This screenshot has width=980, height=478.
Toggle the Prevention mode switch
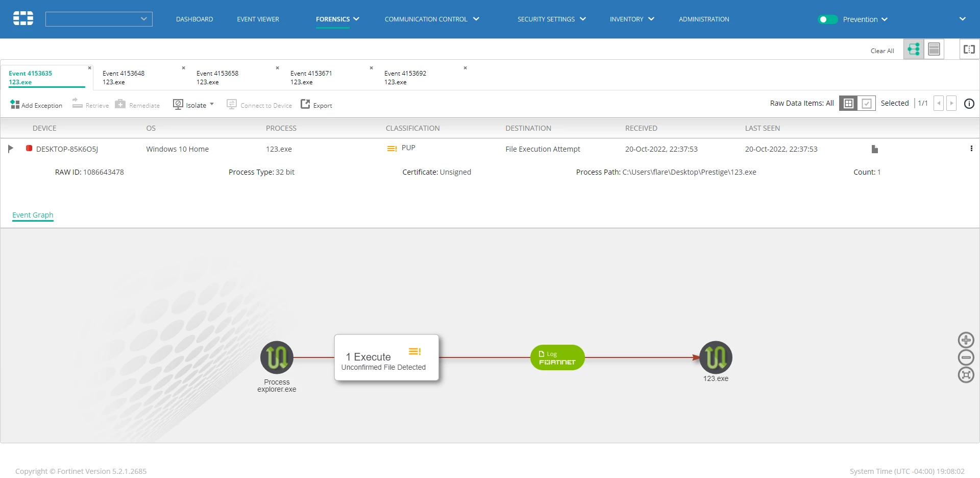[827, 19]
